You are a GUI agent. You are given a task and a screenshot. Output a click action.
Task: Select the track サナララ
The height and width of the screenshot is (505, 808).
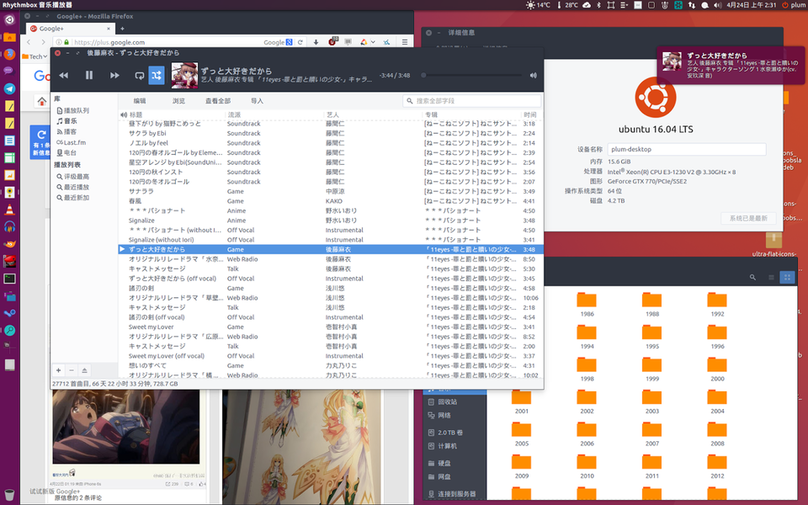(330, 192)
